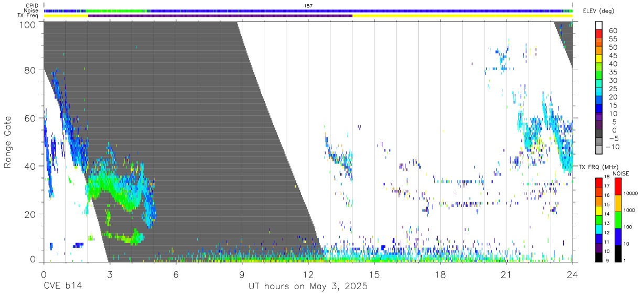Click the 45 tick on ELEV colorbar
The image size is (644, 297).
pyautogui.click(x=613, y=56)
